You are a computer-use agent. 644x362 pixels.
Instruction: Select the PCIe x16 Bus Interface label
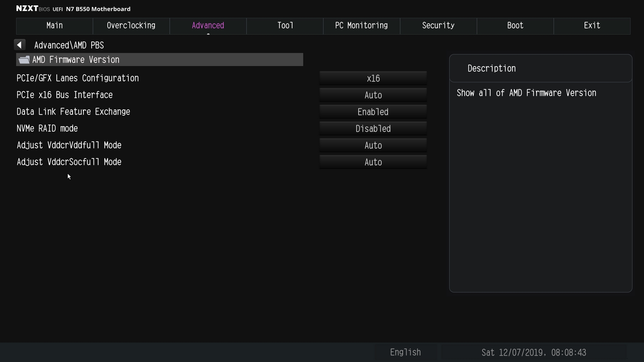[64, 95]
